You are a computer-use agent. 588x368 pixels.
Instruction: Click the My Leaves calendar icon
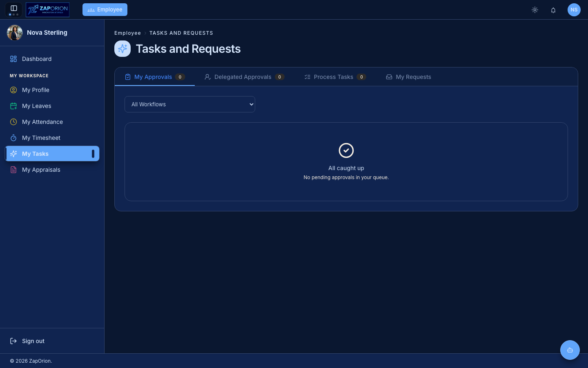pyautogui.click(x=13, y=106)
